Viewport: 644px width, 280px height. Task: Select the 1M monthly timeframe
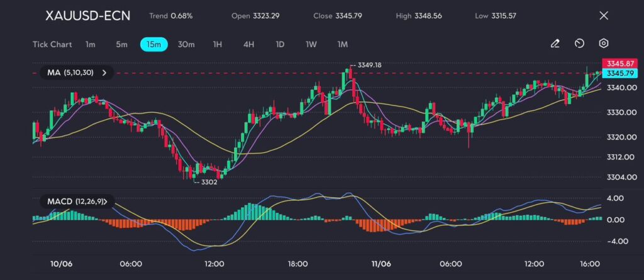coord(343,45)
